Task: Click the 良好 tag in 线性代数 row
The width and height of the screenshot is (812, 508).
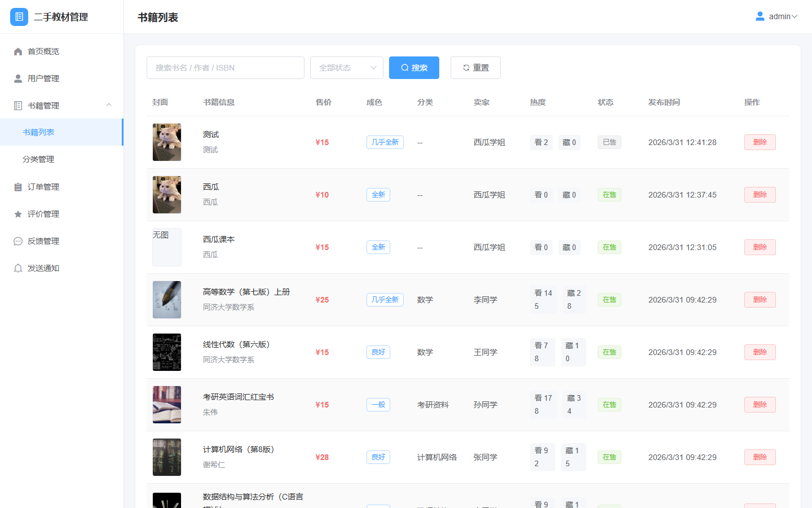Action: tap(378, 352)
